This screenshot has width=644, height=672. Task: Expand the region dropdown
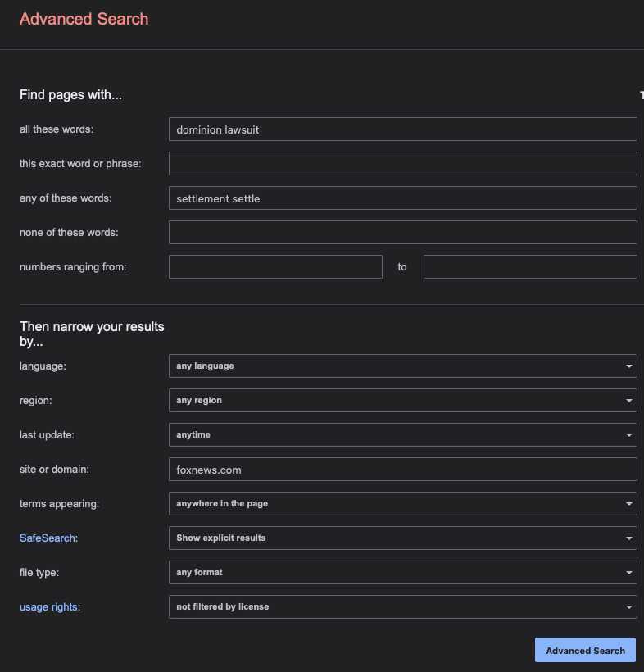tap(403, 400)
